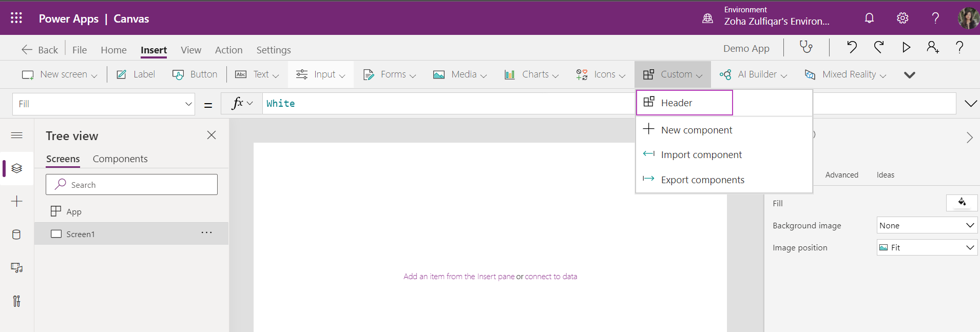This screenshot has width=980, height=332.
Task: Select the Header component
Action: [684, 103]
